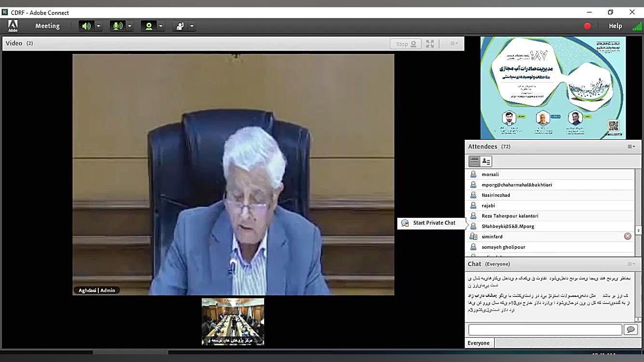Choose Start Private Chat from the popup

[x=431, y=223]
